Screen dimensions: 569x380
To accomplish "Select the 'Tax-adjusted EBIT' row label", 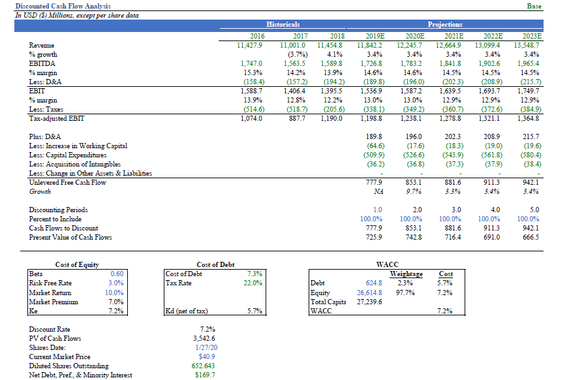I will [x=57, y=118].
